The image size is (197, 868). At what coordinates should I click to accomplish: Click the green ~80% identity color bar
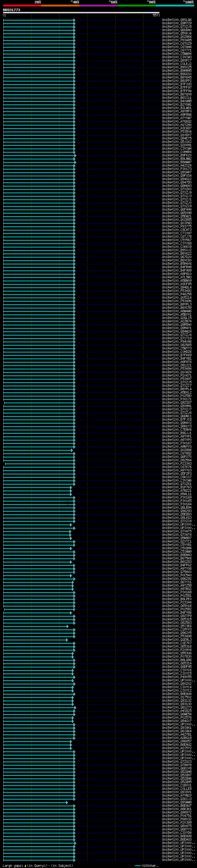(x=137, y=6)
